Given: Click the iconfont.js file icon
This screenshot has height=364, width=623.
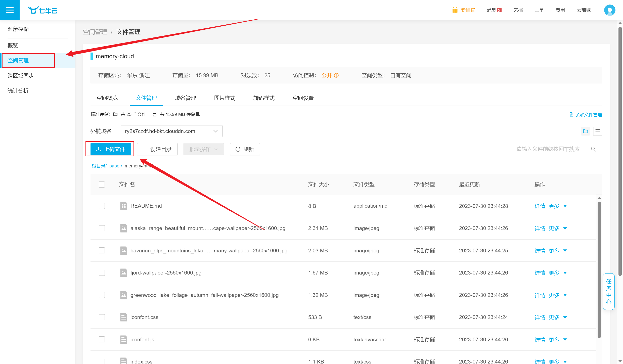Looking at the screenshot, I should coord(123,340).
